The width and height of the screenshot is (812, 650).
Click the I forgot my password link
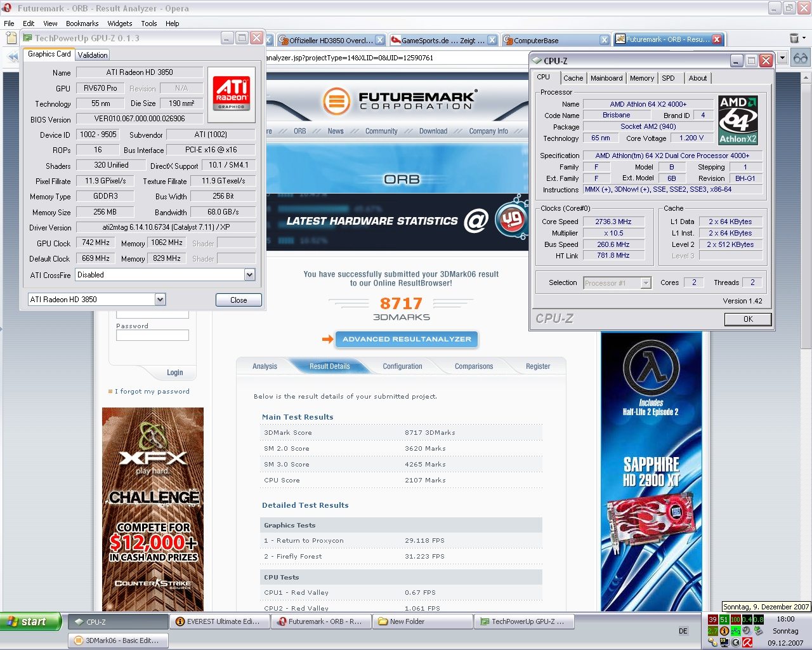[x=152, y=392]
